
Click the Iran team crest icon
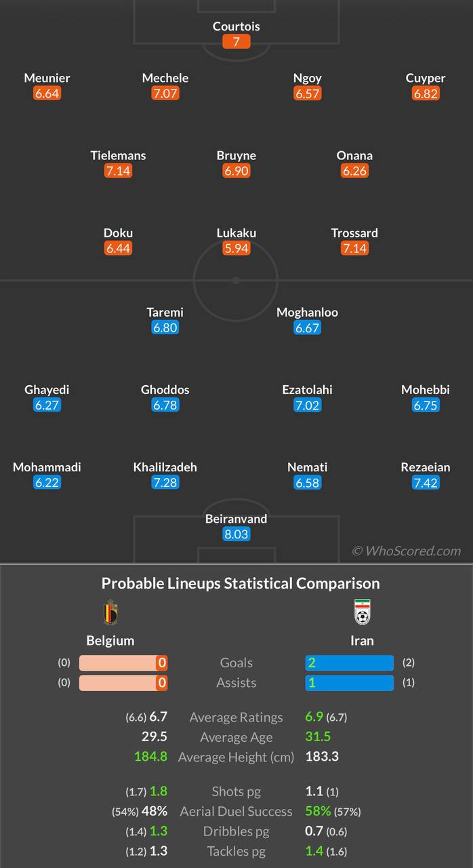pyautogui.click(x=363, y=612)
